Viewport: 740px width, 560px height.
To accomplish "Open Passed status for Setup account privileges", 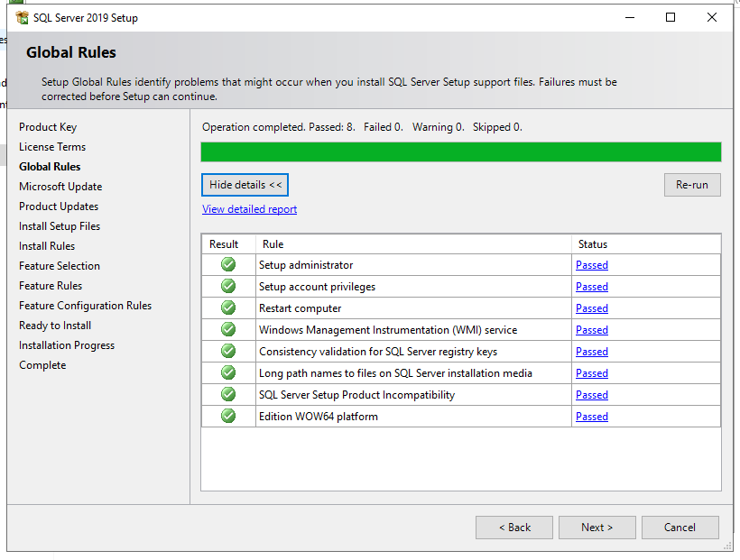I will [x=592, y=287].
